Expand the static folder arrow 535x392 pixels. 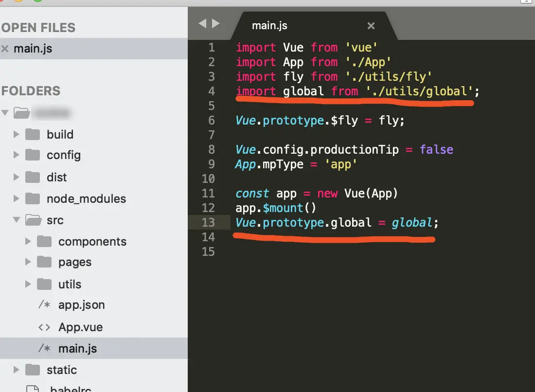point(16,370)
